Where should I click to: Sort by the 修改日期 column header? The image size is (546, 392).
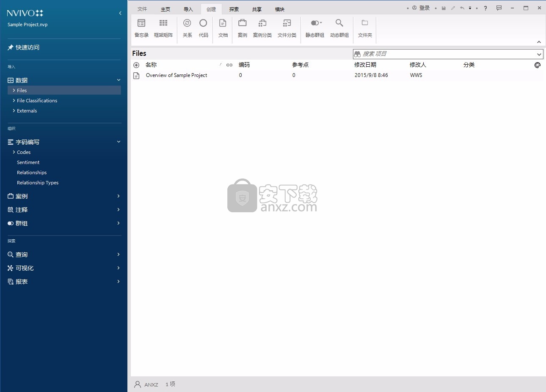click(365, 65)
